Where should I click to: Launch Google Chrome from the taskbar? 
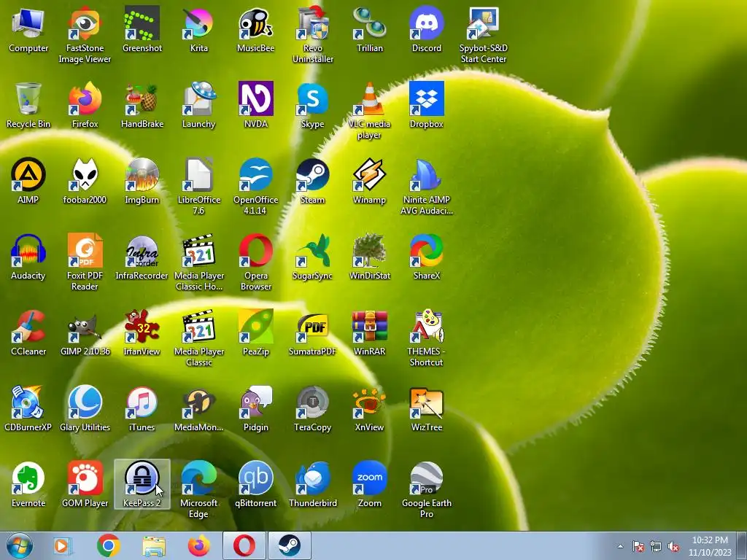pyautogui.click(x=108, y=545)
